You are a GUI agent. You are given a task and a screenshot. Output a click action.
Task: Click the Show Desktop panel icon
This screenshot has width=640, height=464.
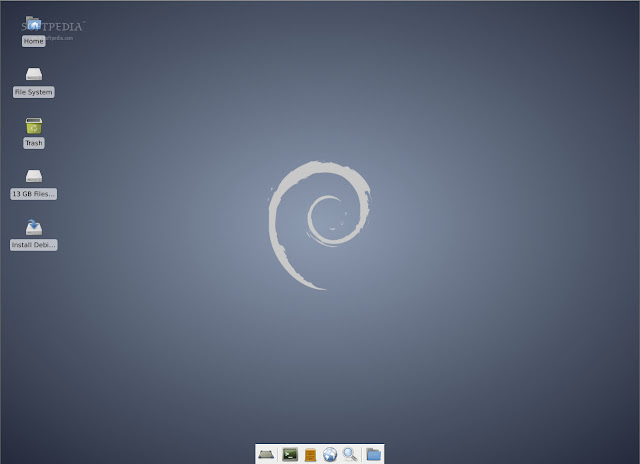[x=266, y=454]
